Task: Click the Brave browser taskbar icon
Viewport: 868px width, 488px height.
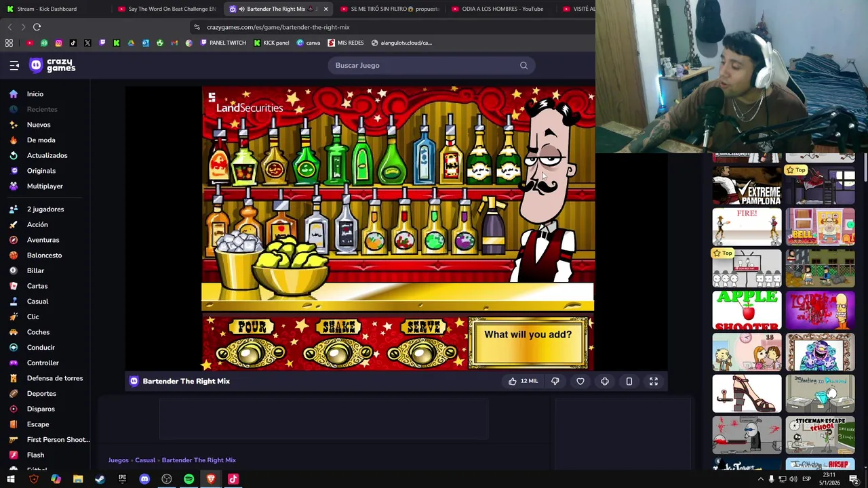Action: click(x=211, y=479)
